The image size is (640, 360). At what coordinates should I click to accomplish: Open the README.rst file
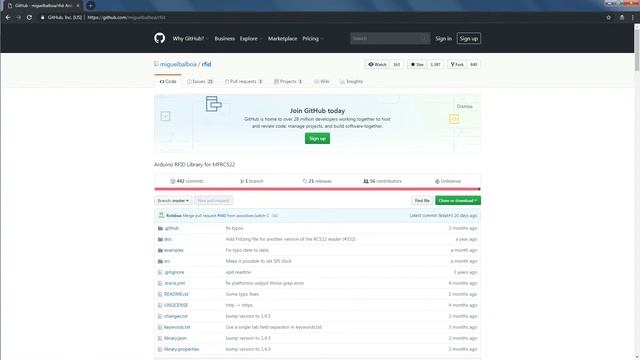176,294
